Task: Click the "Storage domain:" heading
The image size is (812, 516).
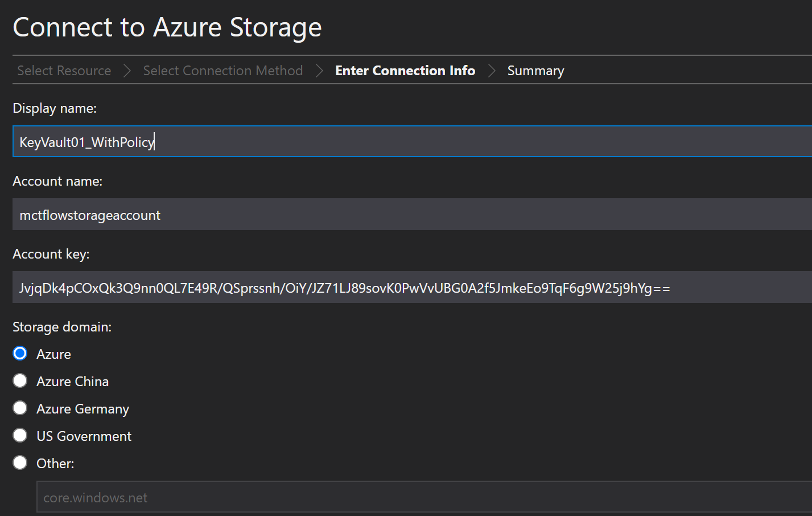Action: coord(62,327)
